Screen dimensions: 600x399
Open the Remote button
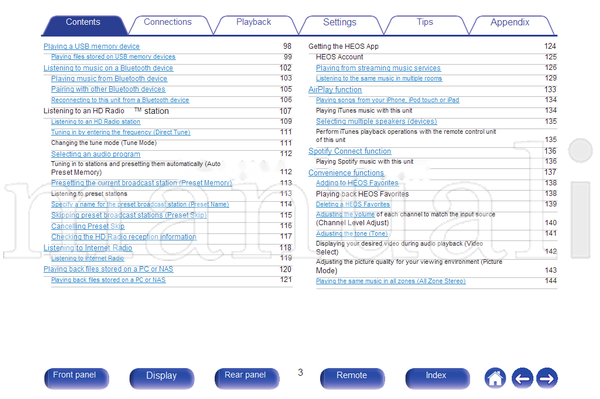[352, 378]
